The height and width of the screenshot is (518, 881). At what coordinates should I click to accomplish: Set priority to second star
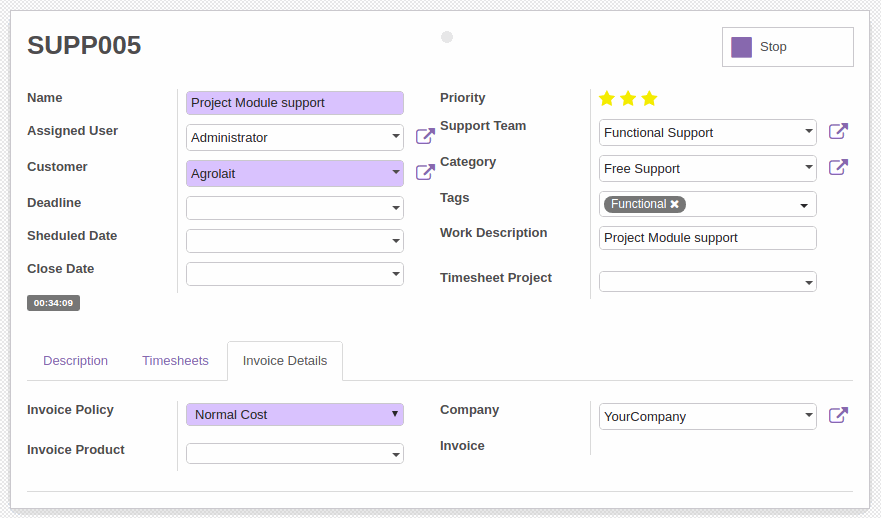[628, 99]
